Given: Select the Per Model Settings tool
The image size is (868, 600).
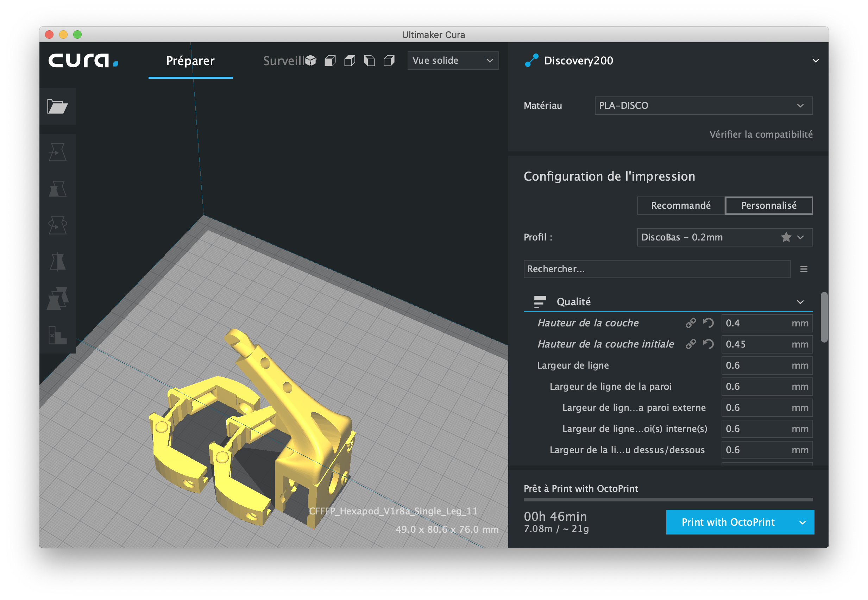Looking at the screenshot, I should [x=57, y=299].
